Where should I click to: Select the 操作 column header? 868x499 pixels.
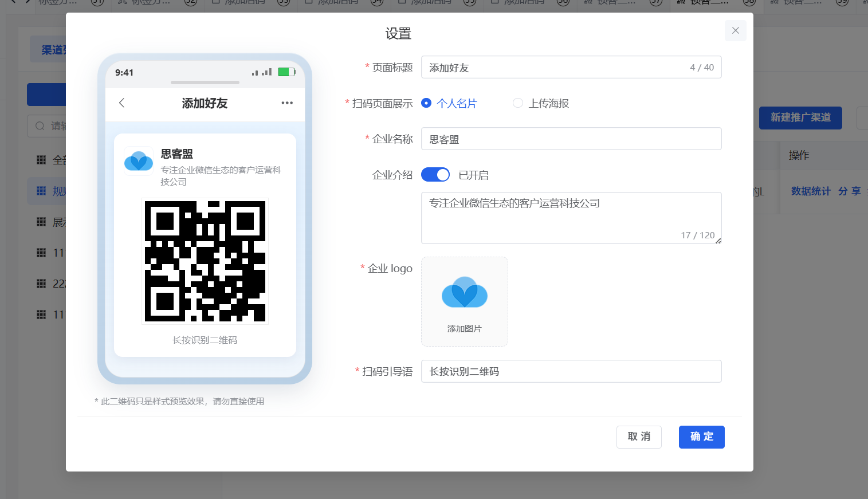coord(799,155)
